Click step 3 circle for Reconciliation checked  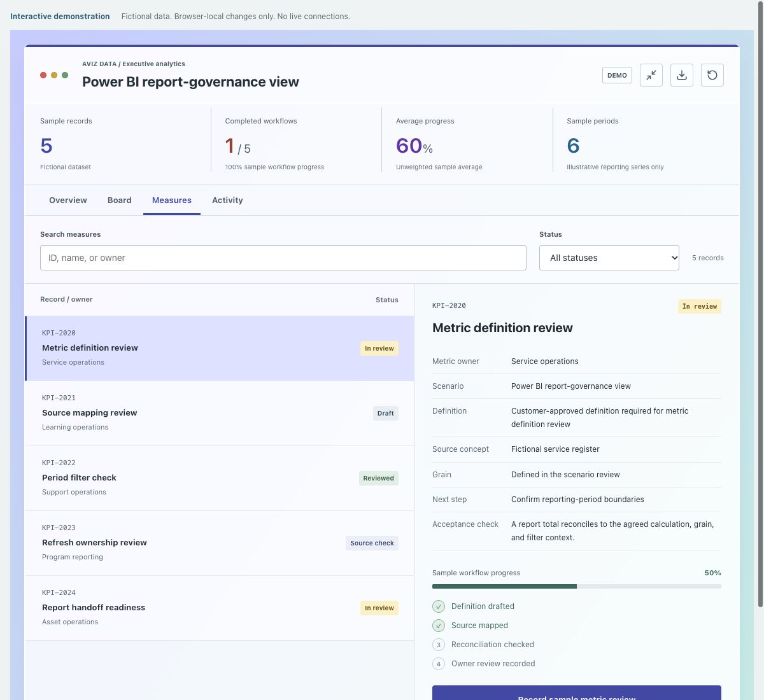click(439, 645)
